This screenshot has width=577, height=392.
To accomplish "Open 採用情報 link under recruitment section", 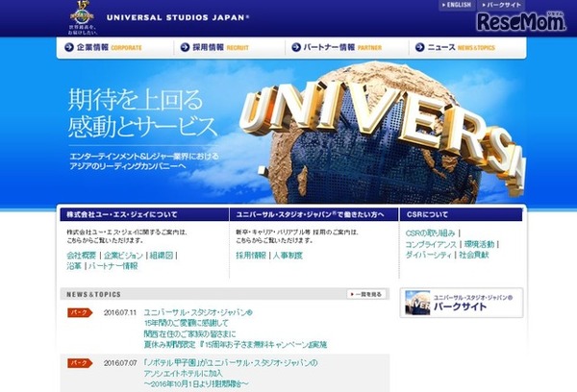I will [x=251, y=256].
